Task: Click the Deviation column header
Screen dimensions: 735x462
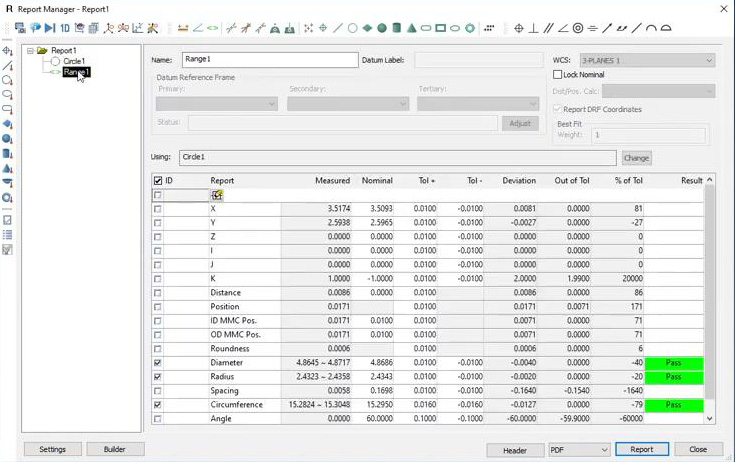Action: click(519, 180)
